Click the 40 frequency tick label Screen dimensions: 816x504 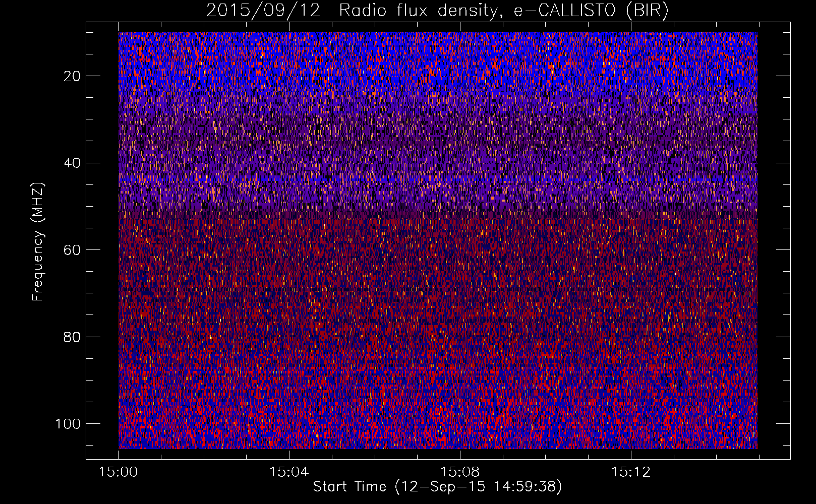pos(73,163)
